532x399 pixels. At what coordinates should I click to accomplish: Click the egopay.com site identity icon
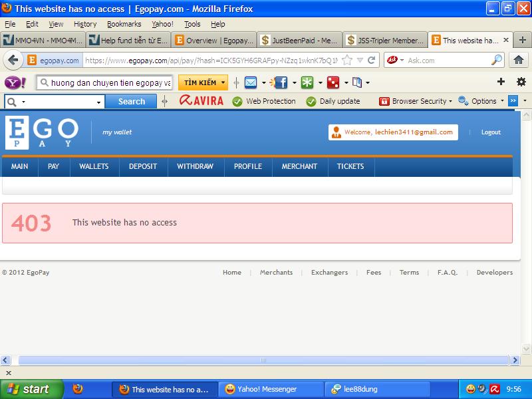point(31,61)
